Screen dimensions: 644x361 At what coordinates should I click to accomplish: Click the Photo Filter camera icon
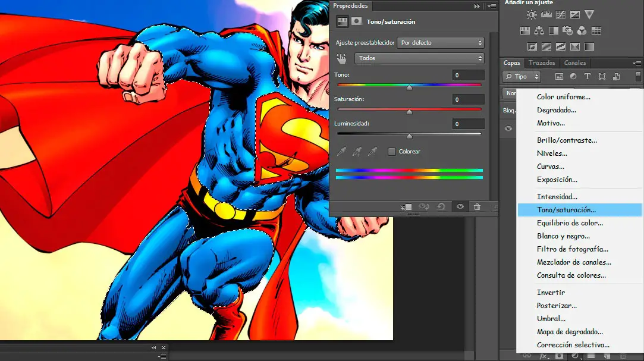(568, 31)
